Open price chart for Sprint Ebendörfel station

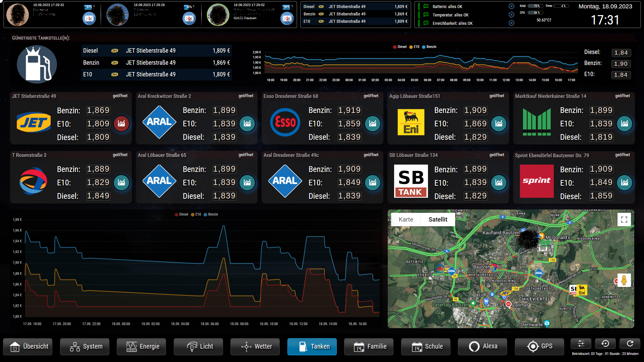[x=625, y=183]
